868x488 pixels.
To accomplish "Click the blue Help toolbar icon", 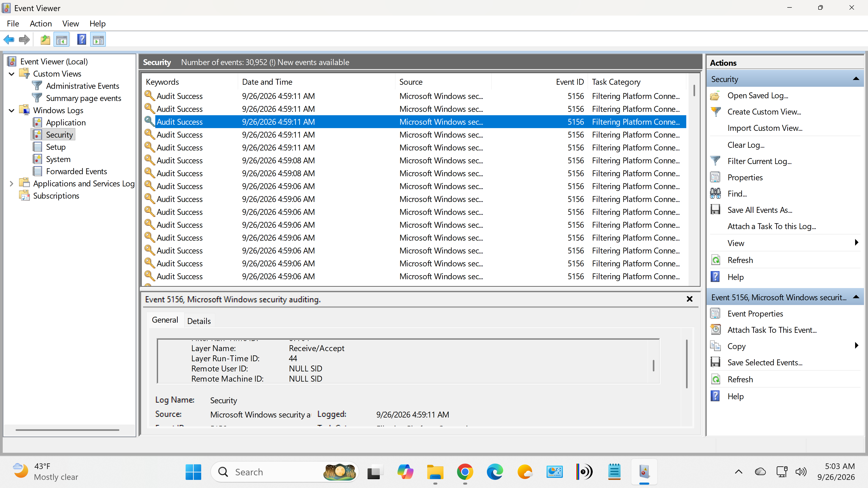I will [x=81, y=40].
